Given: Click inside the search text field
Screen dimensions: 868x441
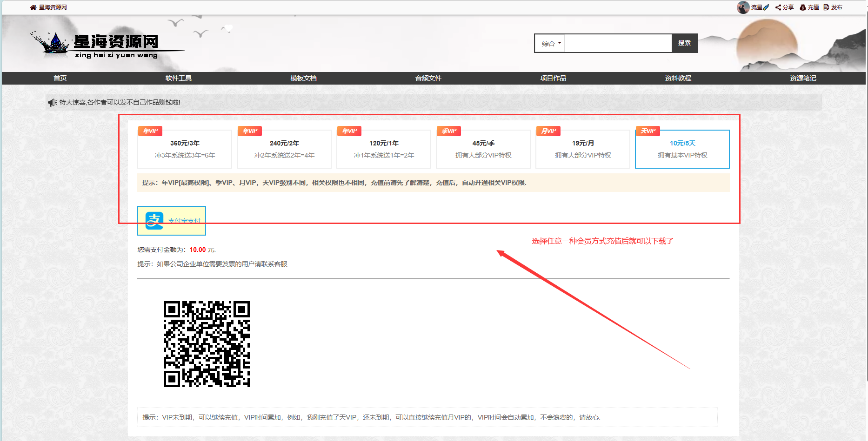Looking at the screenshot, I should tap(618, 43).
